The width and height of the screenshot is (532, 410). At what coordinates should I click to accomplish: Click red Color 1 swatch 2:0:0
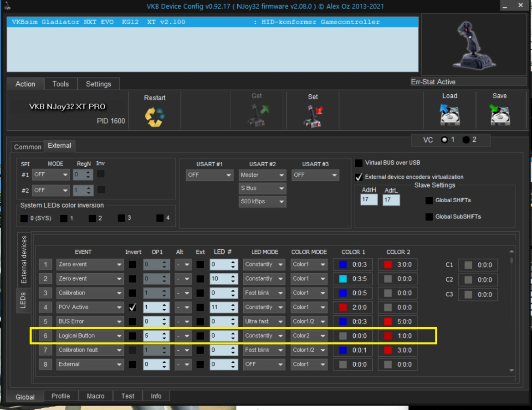coord(343,307)
